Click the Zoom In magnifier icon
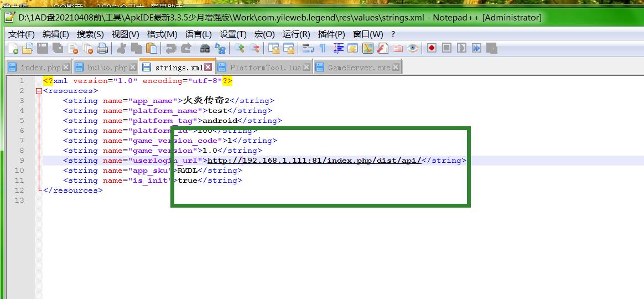The width and height of the screenshot is (644, 299). (x=239, y=49)
